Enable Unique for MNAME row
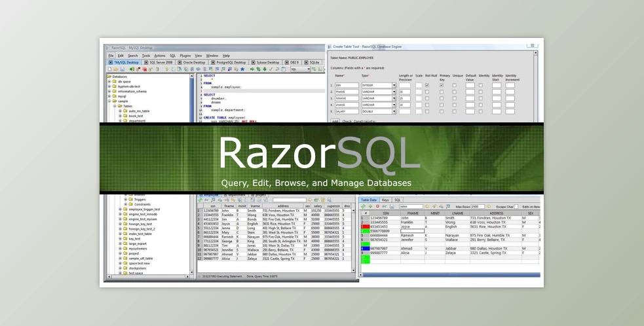The image size is (644, 326). click(454, 99)
